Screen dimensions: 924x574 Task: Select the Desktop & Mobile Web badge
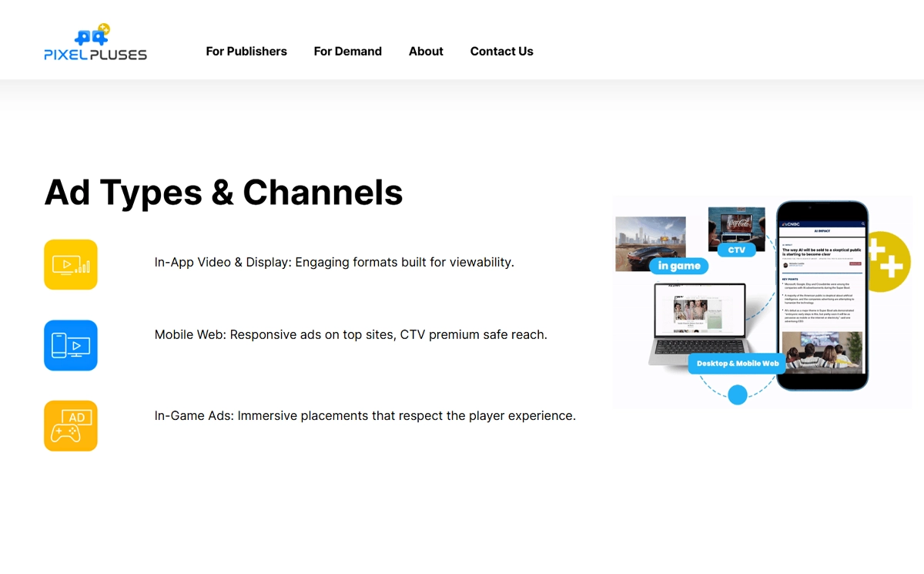(x=737, y=364)
